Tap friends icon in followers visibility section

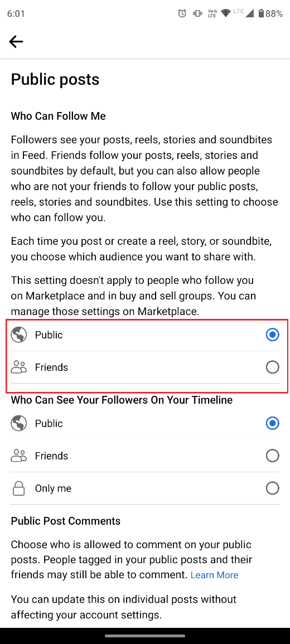(x=18, y=456)
